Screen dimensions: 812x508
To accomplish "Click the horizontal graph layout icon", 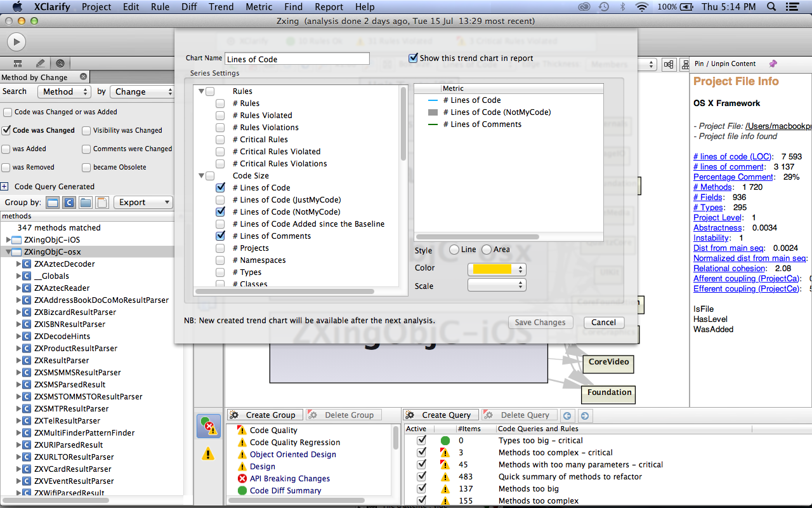I will click(x=669, y=64).
